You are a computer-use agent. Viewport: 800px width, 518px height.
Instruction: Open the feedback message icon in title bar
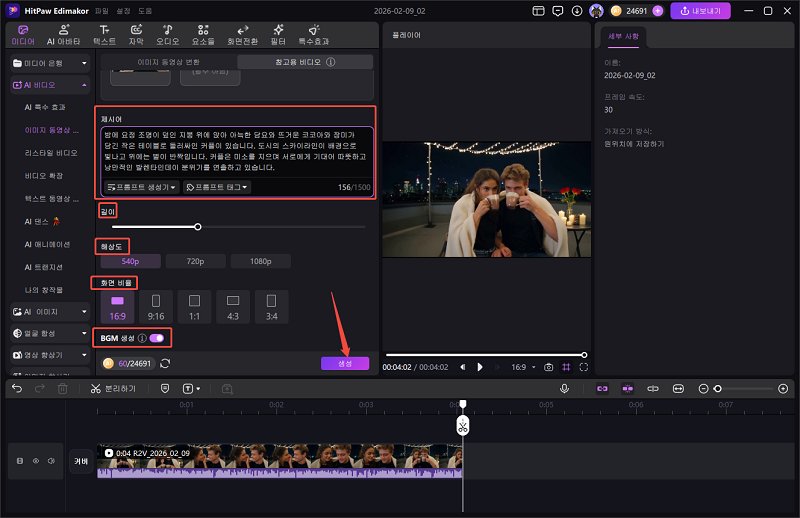558,11
